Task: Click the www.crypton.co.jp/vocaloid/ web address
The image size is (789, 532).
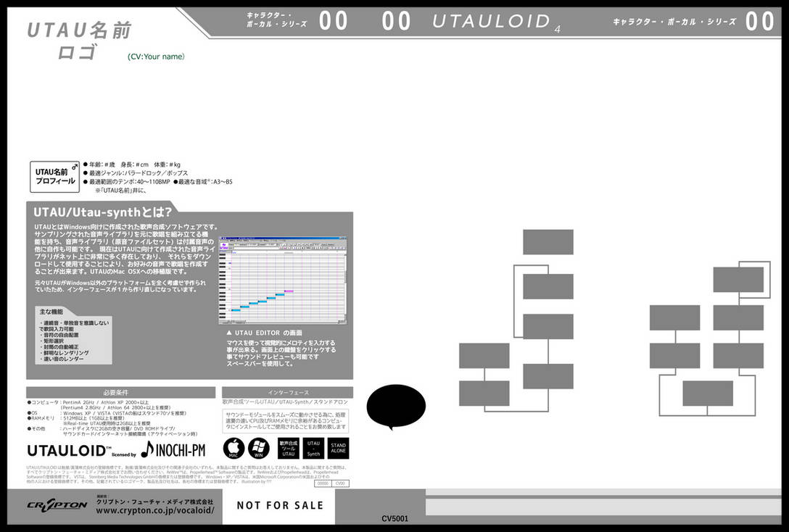Action: [x=155, y=510]
